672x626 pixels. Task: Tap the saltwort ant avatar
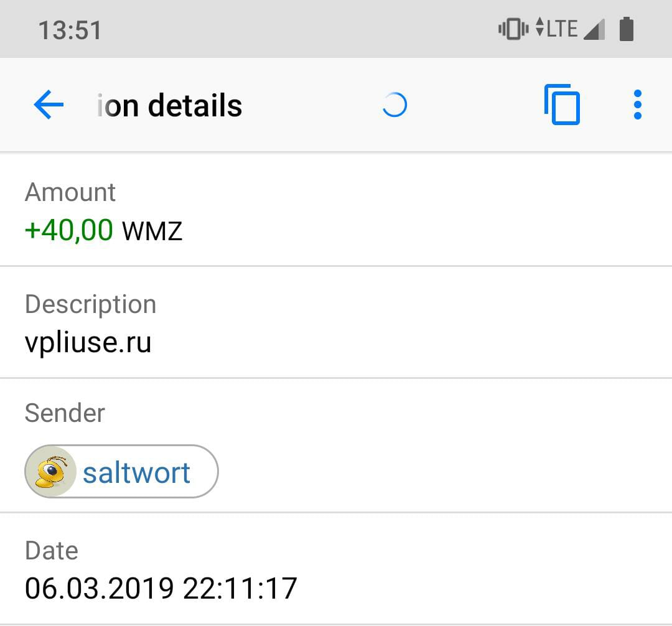[51, 471]
